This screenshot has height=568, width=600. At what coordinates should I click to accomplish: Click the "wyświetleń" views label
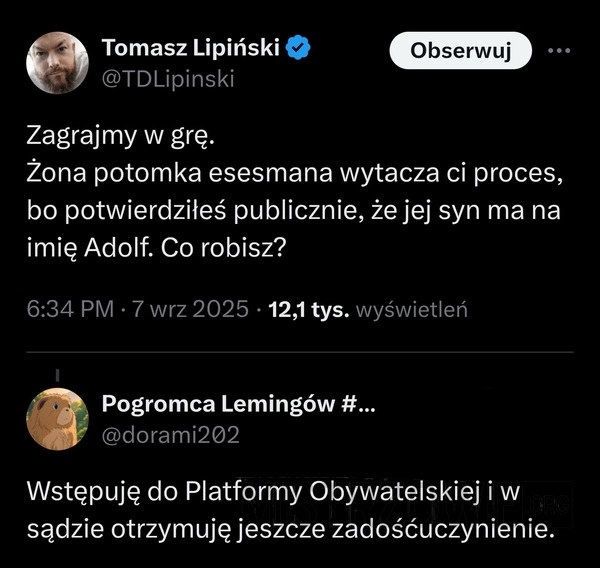click(x=414, y=309)
